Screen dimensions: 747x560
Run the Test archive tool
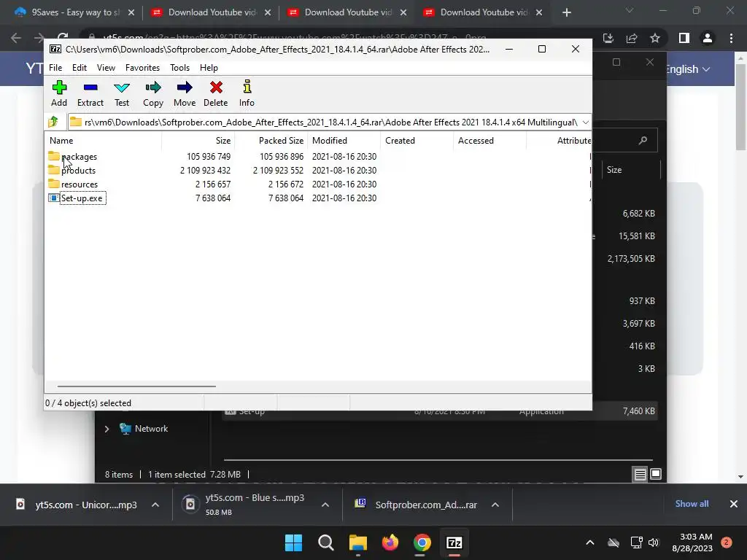tap(122, 93)
